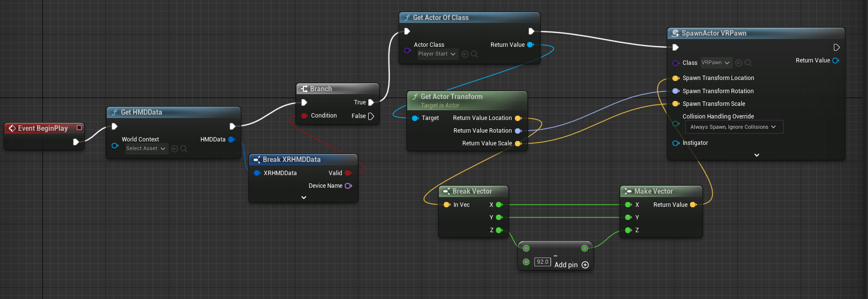Image resolution: width=868 pixels, height=299 pixels.
Task: Click Break Vector X output pin
Action: (499, 205)
